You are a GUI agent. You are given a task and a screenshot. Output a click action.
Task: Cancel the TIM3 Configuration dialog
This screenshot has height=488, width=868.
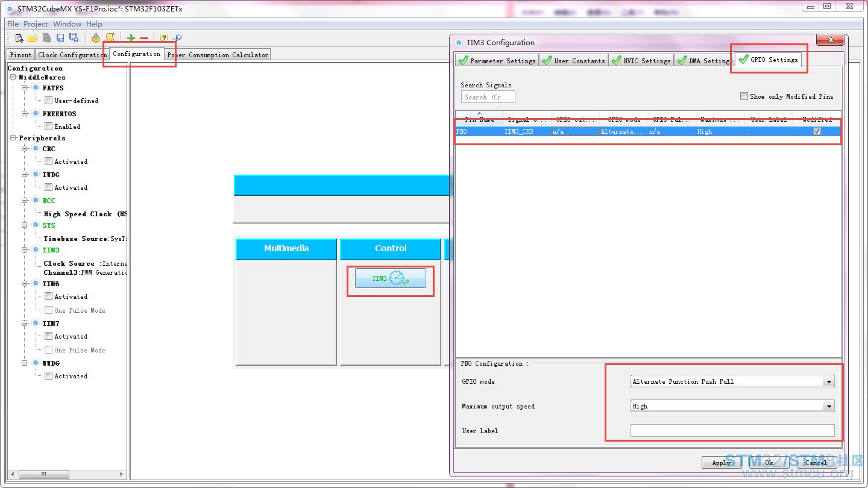[x=816, y=463]
